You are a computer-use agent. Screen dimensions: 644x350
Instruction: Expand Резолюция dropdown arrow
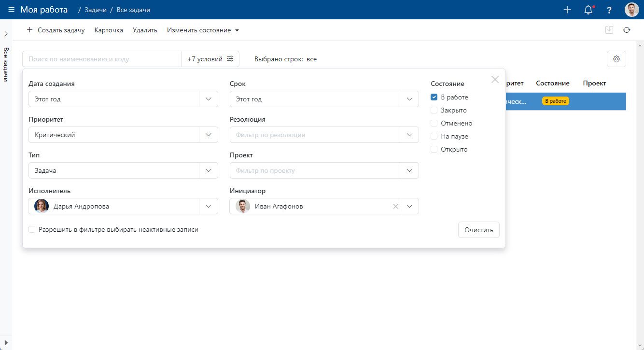click(x=409, y=135)
